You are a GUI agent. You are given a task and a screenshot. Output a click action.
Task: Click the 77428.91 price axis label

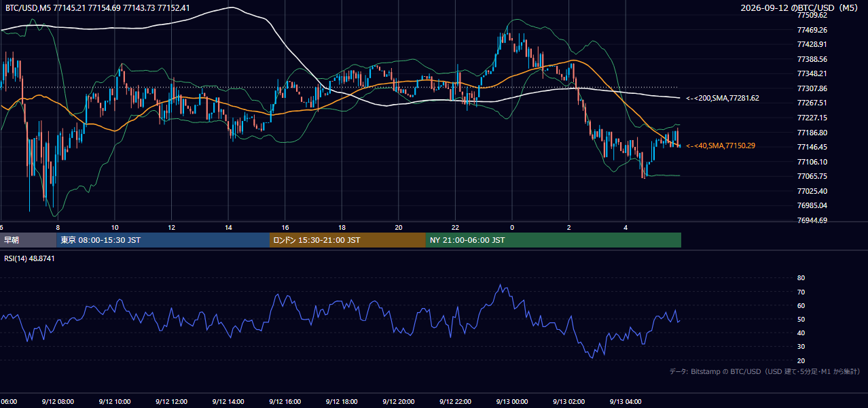tap(812, 44)
